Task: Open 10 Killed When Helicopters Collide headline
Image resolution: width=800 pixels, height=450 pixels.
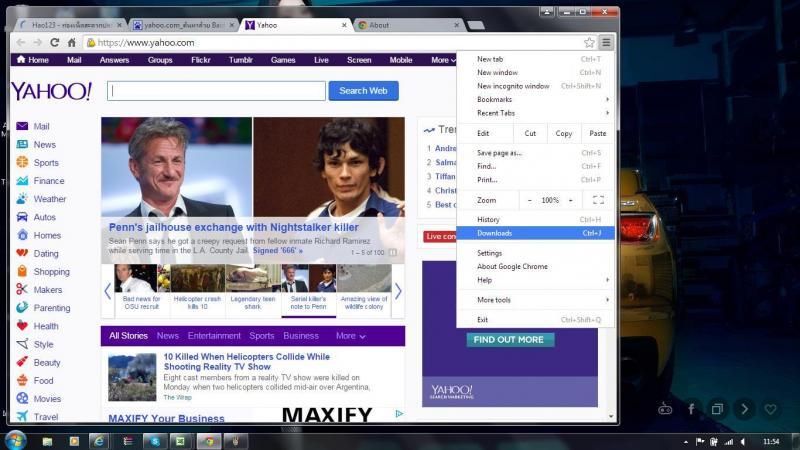Action: (246, 362)
